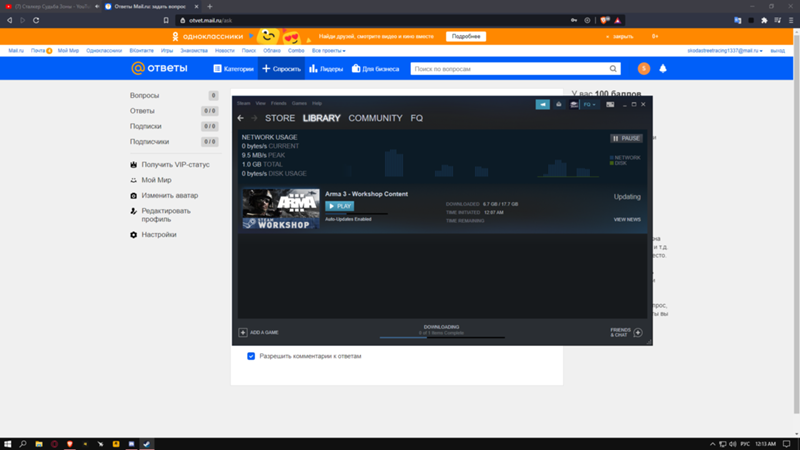
Task: Open File Explorer from the taskbar
Action: click(x=39, y=444)
